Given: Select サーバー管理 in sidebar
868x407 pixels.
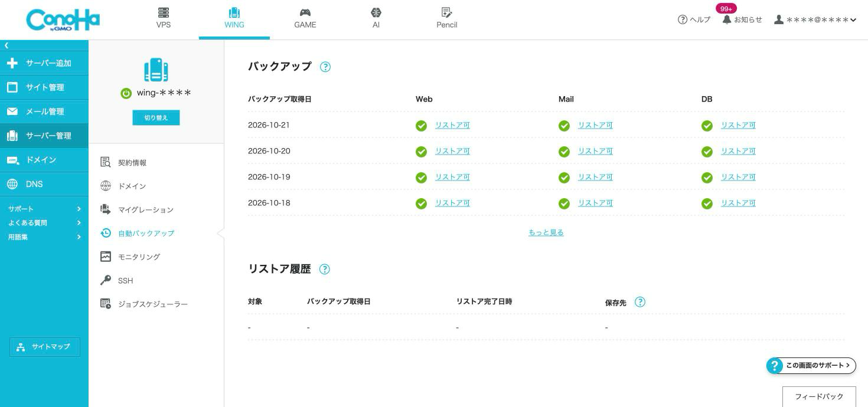Looking at the screenshot, I should click(x=44, y=136).
